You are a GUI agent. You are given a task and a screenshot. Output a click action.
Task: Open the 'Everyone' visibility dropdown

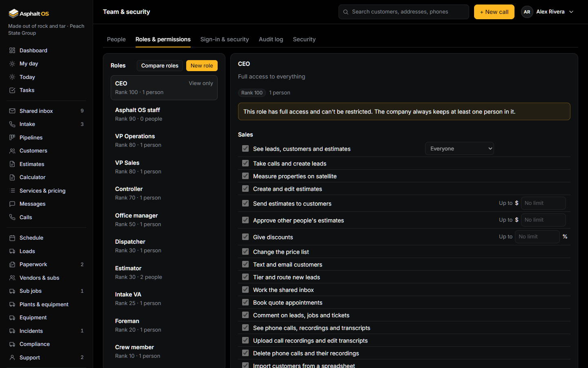(459, 148)
